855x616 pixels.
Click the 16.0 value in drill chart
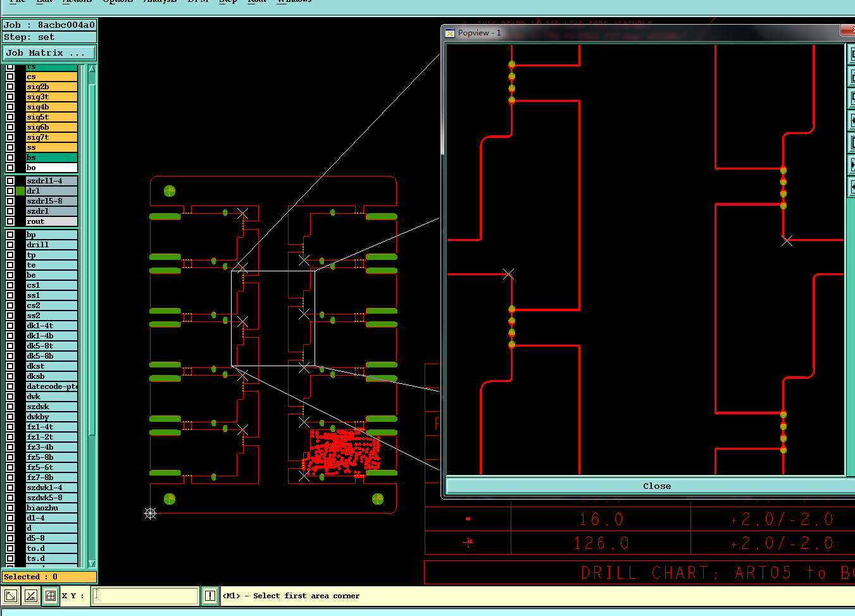pos(601,519)
